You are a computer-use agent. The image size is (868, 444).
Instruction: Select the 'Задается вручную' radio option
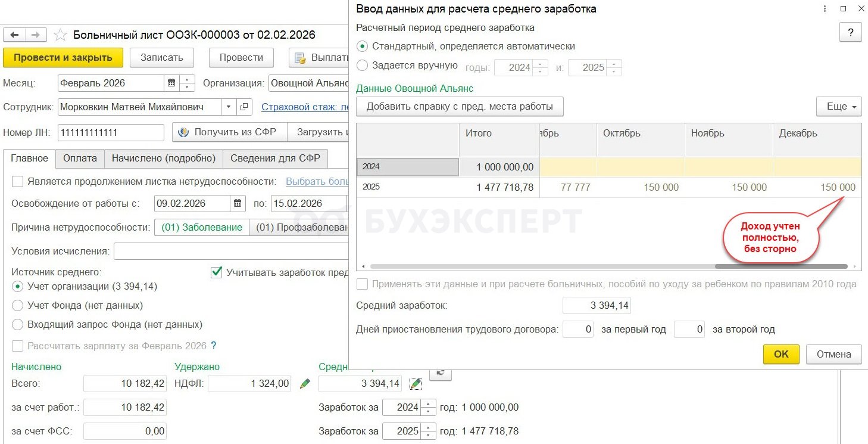(361, 66)
